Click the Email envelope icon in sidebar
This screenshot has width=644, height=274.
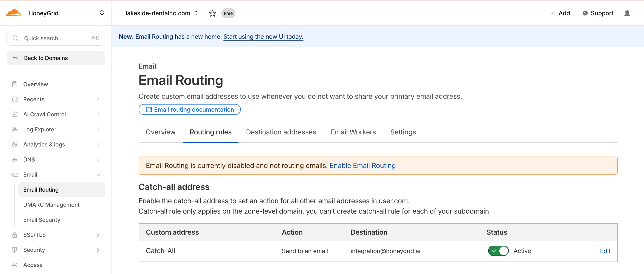click(x=15, y=174)
